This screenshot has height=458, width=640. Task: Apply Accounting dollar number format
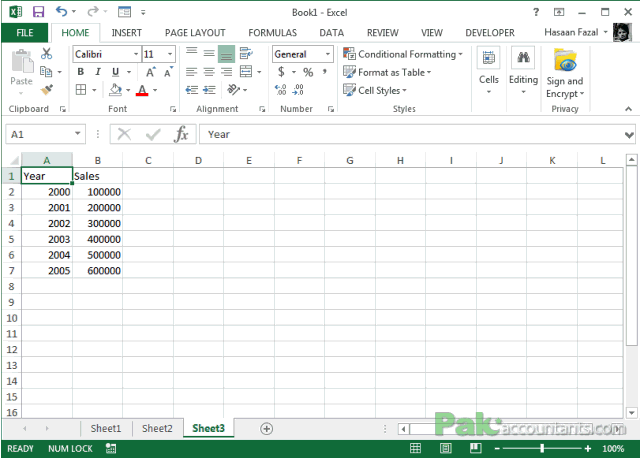click(281, 72)
